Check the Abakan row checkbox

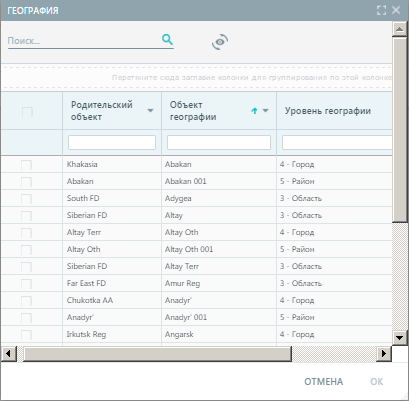[26, 165]
